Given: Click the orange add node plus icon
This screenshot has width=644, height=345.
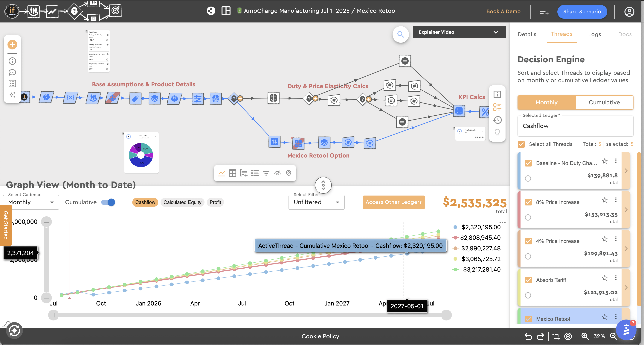Looking at the screenshot, I should (x=12, y=45).
